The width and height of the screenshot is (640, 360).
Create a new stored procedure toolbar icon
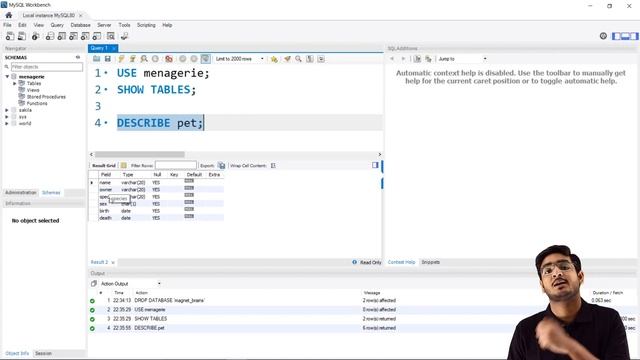(x=85, y=36)
